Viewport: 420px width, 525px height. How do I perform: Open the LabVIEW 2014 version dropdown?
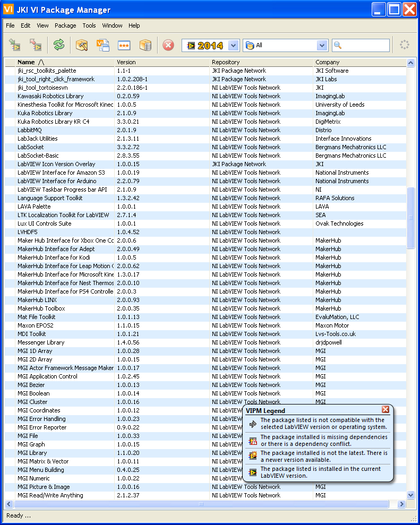pos(234,46)
